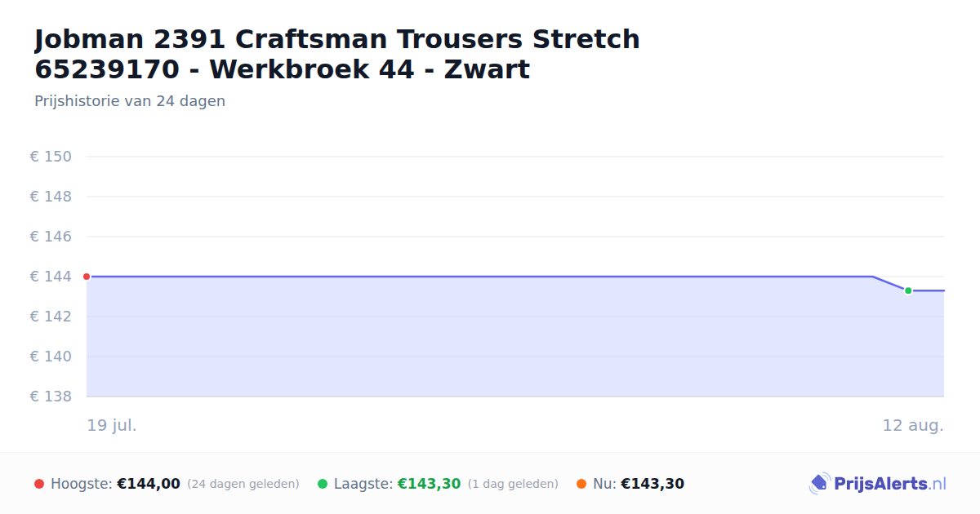This screenshot has height=514, width=980.
Task: Click the current price value after Nu
Action: pyautogui.click(x=653, y=484)
